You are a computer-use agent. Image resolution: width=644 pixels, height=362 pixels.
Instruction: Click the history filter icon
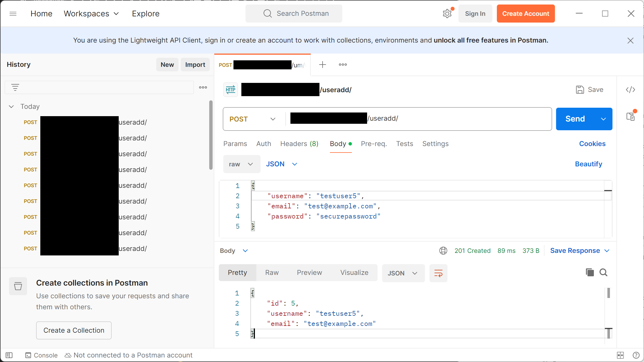pos(15,87)
